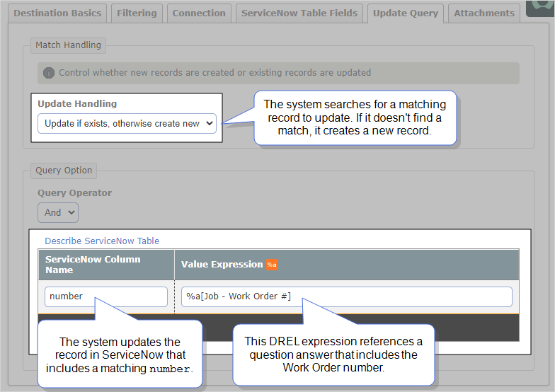Screen dimensions: 555x392
Task: Click the Value Expression column header
Action: click(x=347, y=265)
